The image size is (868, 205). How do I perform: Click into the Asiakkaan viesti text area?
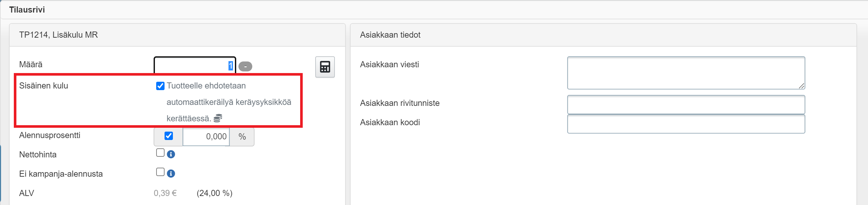tap(685, 72)
